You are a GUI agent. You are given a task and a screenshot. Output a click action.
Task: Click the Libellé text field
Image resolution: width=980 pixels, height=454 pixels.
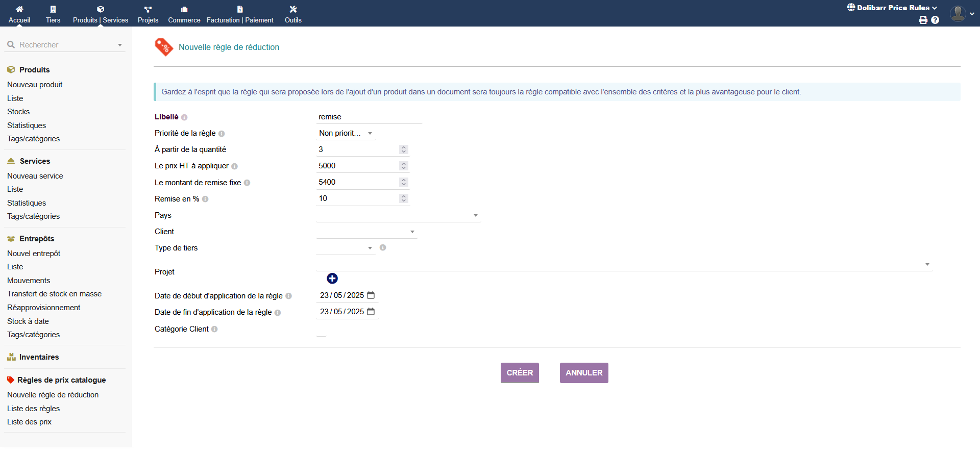[369, 117]
